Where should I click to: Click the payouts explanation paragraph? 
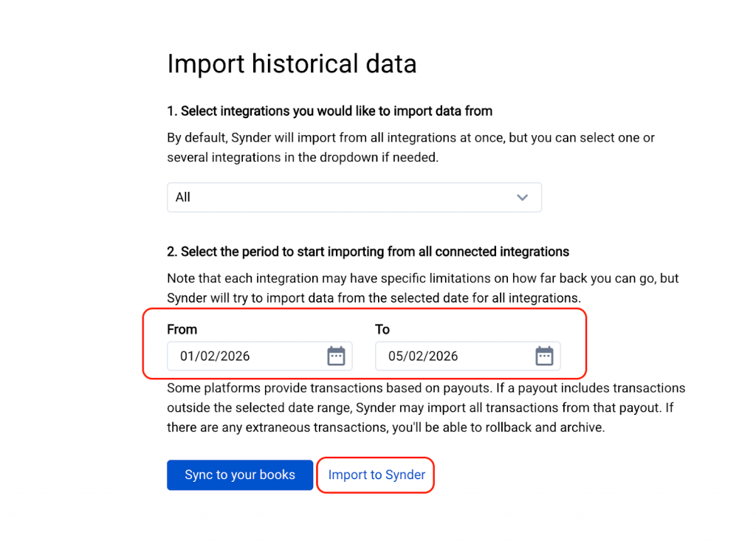click(x=425, y=407)
